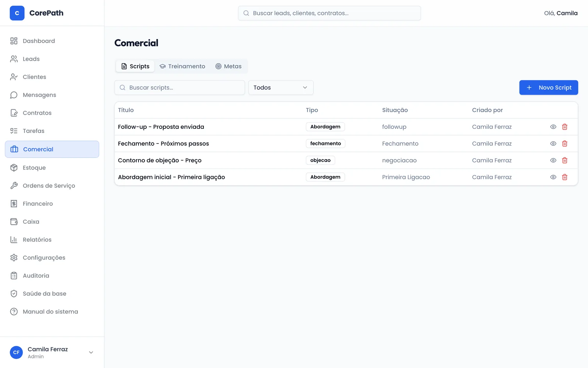Image resolution: width=588 pixels, height=368 pixels.
Task: Click the Abordagem inicial - Primeira ligação title
Action: point(172,177)
